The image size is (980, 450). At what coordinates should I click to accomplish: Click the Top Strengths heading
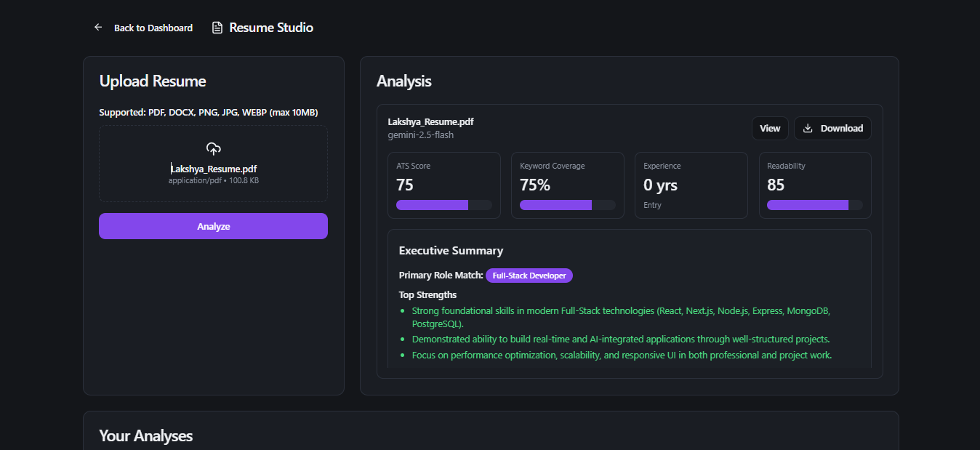point(427,294)
